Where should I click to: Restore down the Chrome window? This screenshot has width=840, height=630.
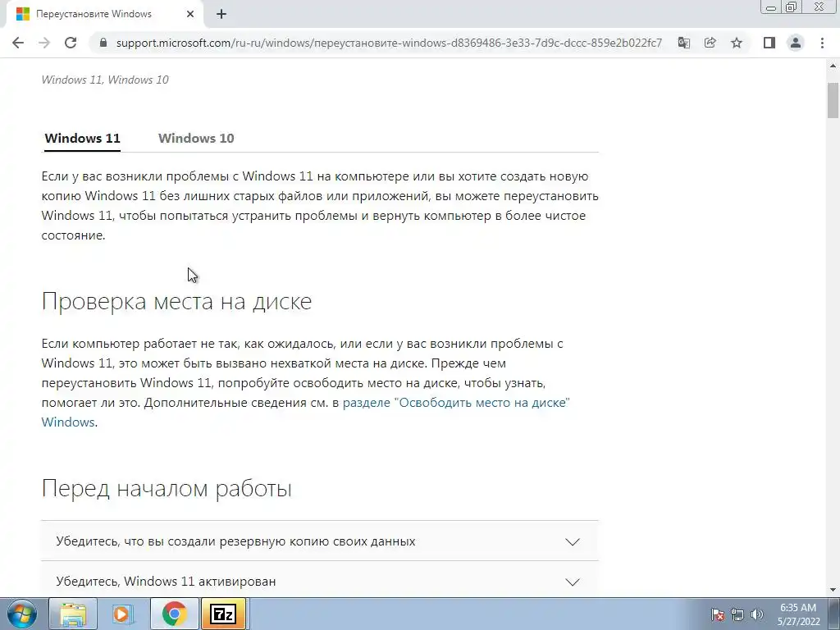coord(792,7)
